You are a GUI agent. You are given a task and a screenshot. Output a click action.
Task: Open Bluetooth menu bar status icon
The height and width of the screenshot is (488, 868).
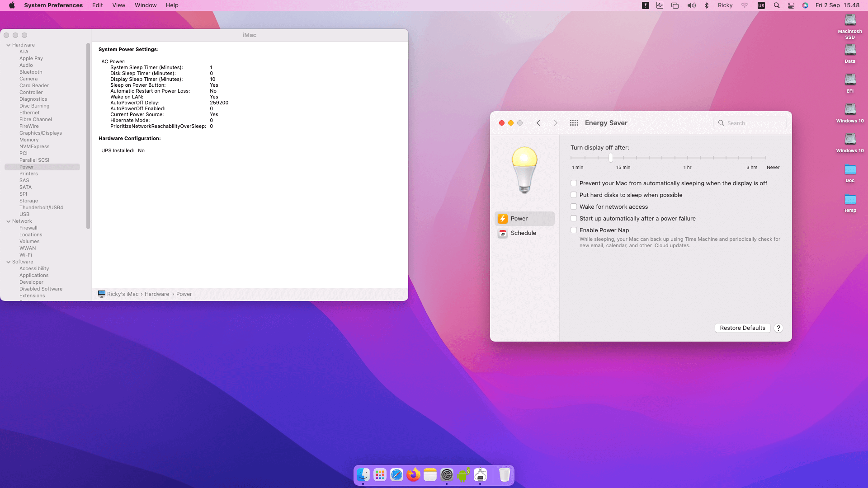pyautogui.click(x=707, y=5)
